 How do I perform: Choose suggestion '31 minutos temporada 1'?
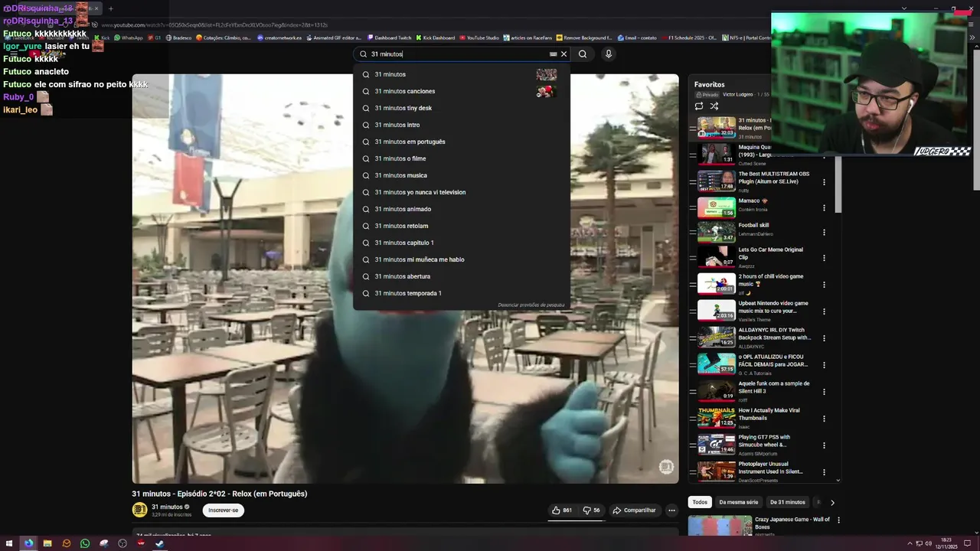[x=461, y=293]
